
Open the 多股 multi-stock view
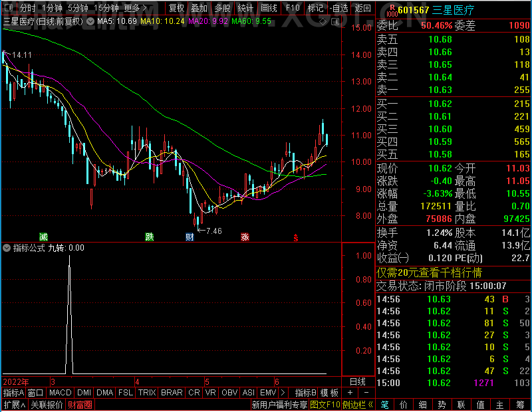tap(222, 8)
